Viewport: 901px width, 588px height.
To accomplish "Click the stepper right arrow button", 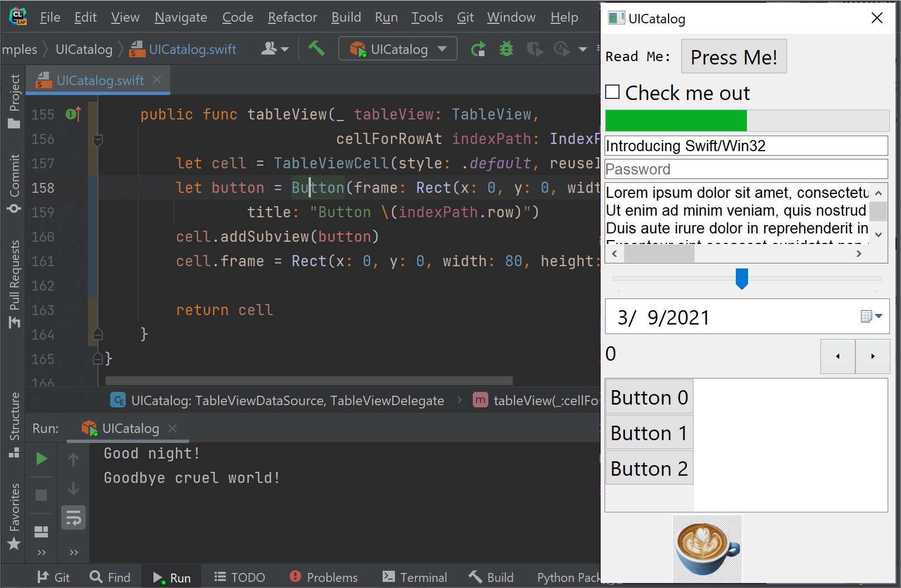I will pyautogui.click(x=873, y=356).
